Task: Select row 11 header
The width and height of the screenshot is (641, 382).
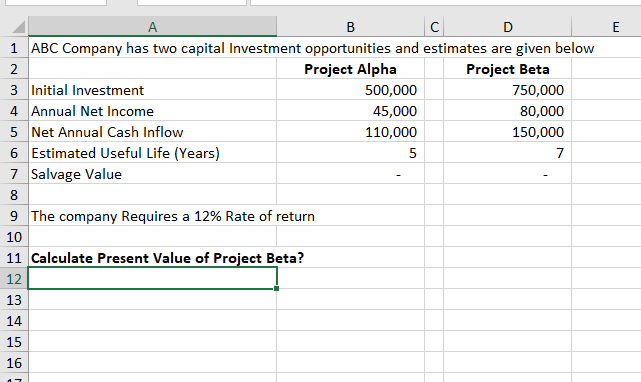Action: pos(14,258)
